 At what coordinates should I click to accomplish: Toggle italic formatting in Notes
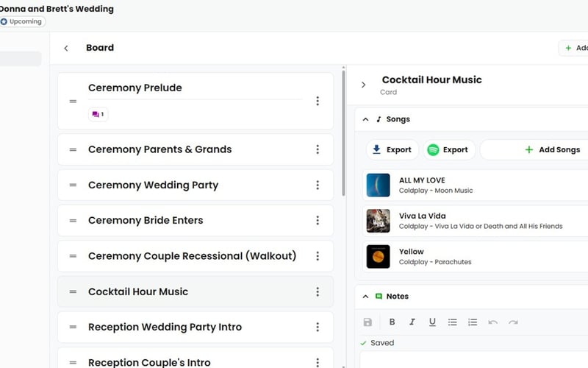[412, 322]
